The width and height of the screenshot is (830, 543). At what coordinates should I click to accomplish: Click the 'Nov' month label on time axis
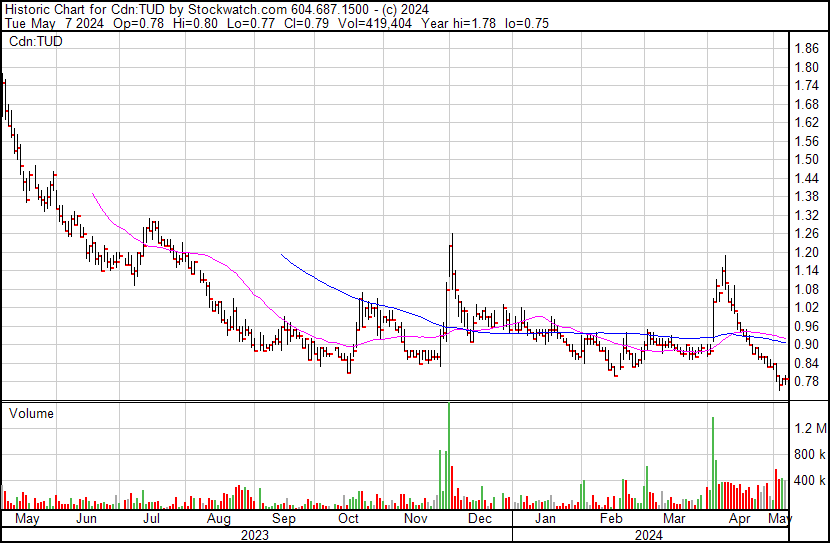(416, 519)
